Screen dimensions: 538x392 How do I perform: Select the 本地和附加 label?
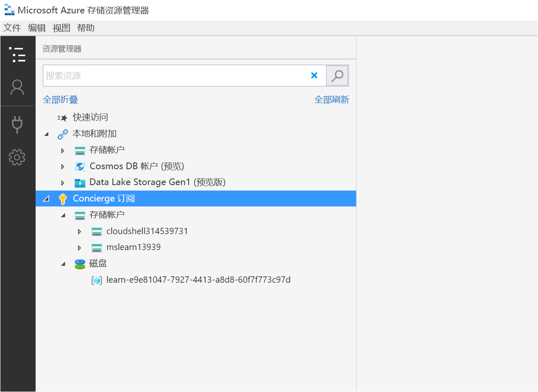point(95,134)
